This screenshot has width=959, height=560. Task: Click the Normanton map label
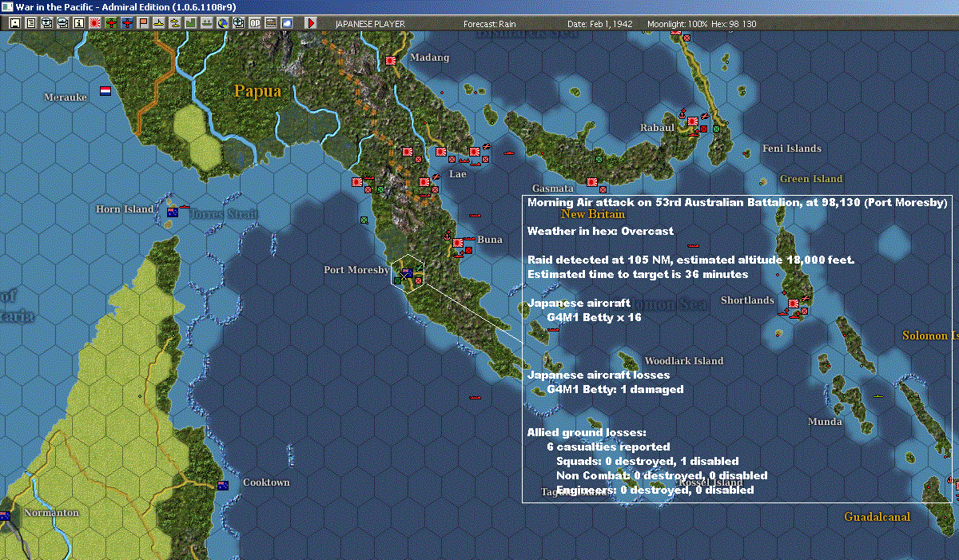pos(51,513)
